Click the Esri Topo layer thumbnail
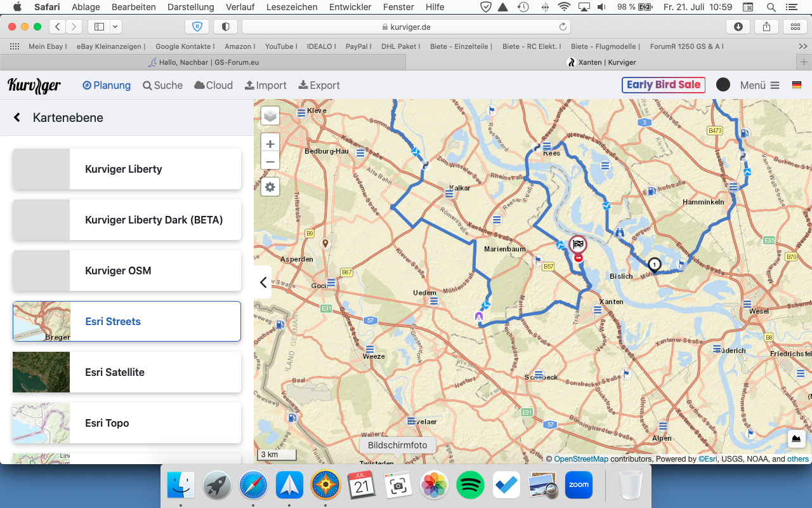Viewport: 812px width, 508px height. [41, 423]
